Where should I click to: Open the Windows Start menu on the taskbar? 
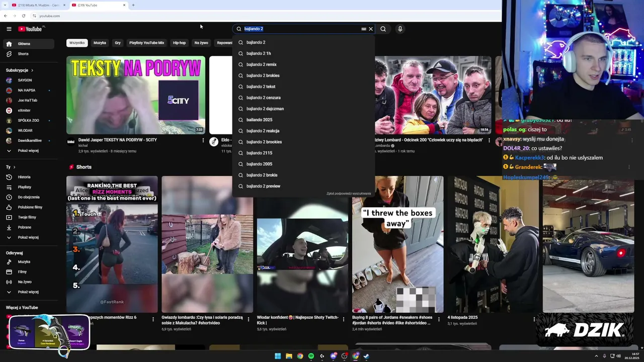[278, 356]
